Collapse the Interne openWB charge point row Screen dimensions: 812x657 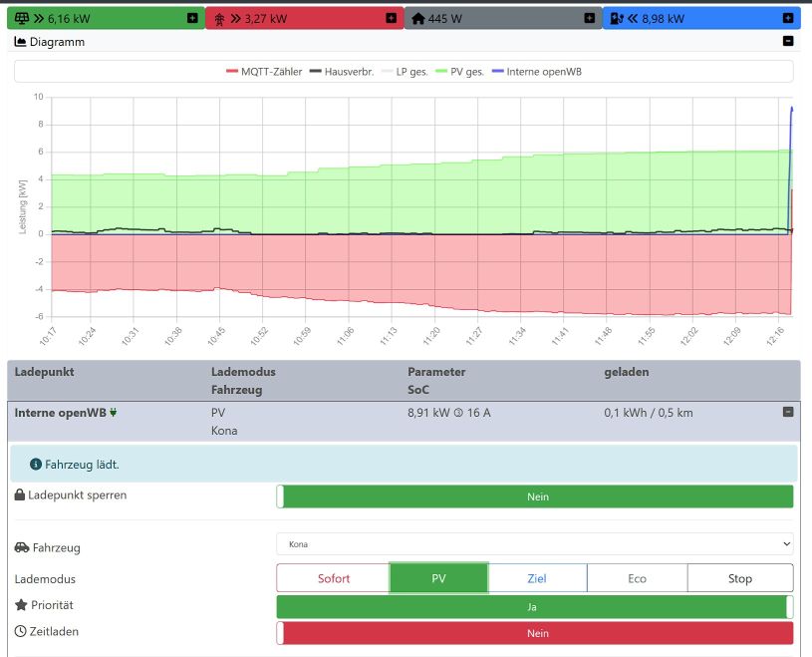(787, 412)
